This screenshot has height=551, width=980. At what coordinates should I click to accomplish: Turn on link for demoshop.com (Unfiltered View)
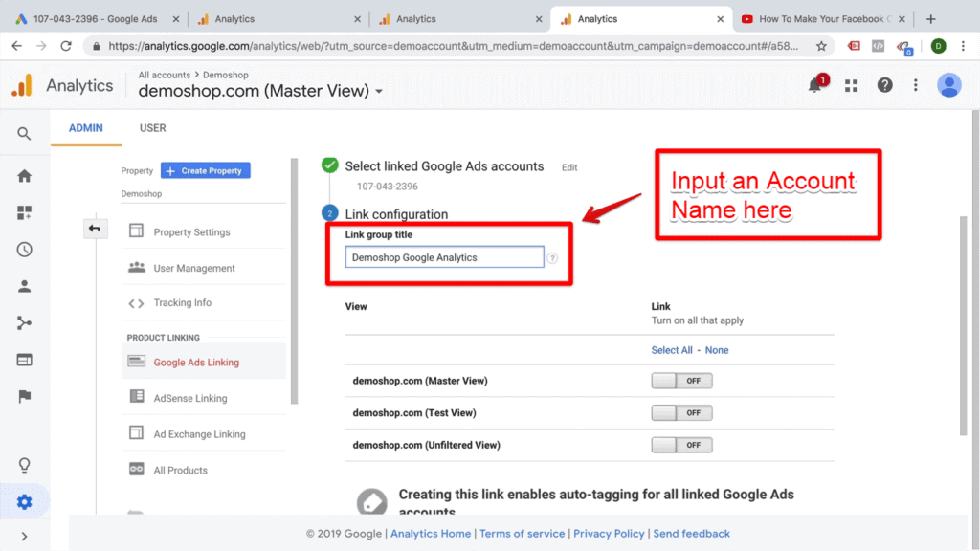click(681, 445)
